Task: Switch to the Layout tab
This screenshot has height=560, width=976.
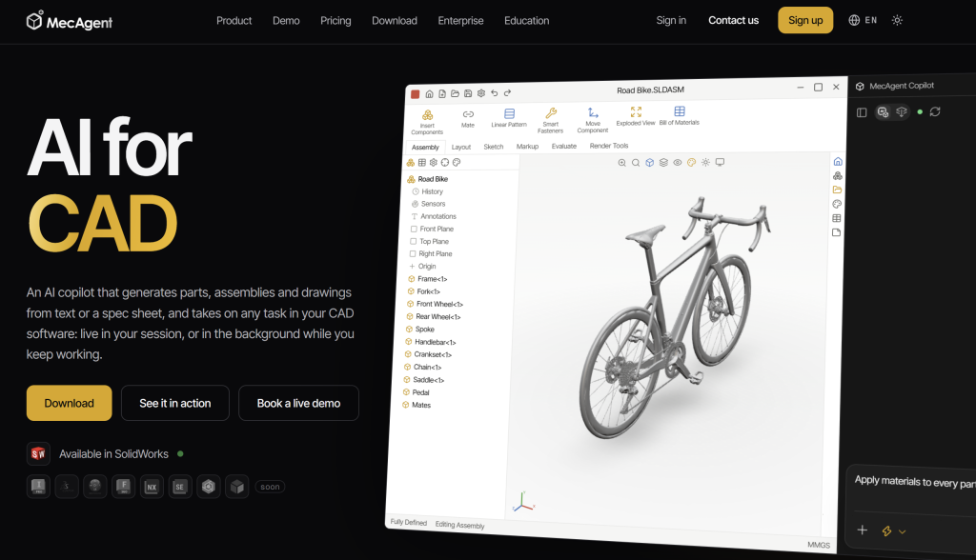Action: point(461,147)
